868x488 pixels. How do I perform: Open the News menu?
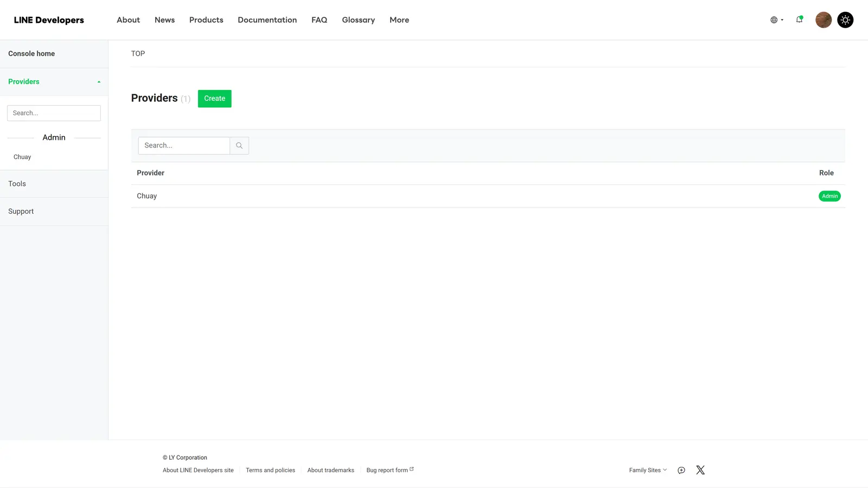tap(164, 20)
